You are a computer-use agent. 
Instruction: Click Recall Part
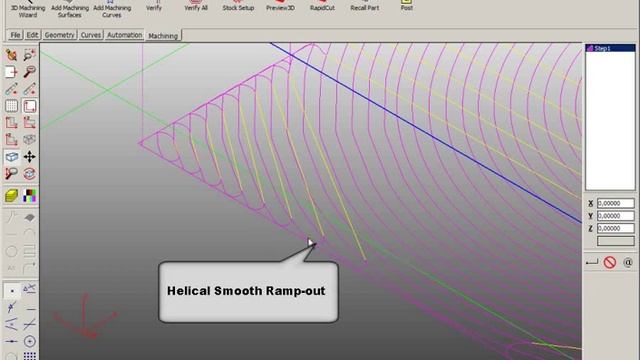(x=364, y=6)
